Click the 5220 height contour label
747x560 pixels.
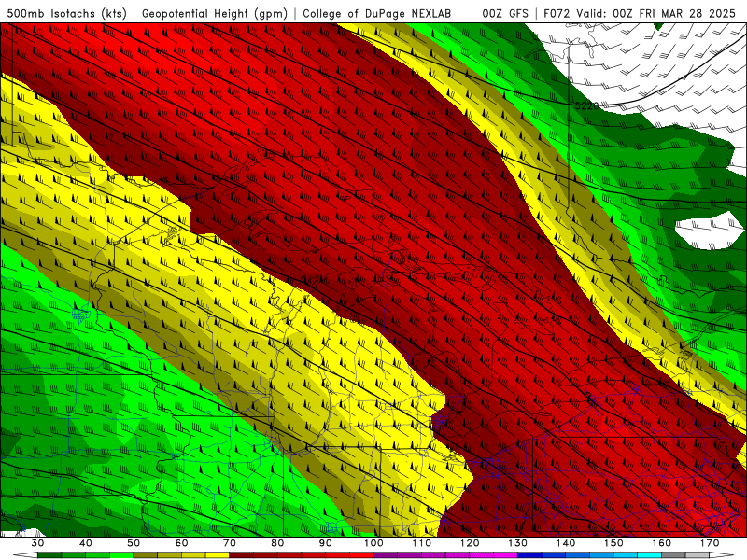click(586, 105)
